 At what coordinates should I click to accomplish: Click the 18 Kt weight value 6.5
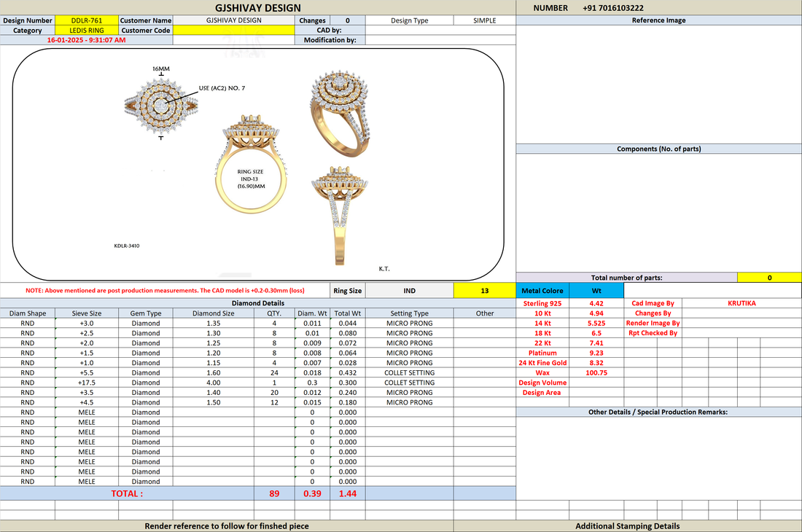click(596, 333)
